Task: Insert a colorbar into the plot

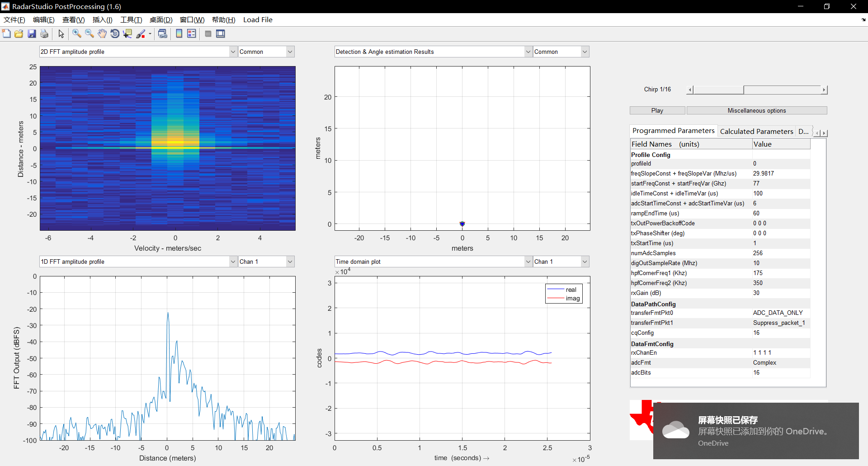Action: [179, 33]
